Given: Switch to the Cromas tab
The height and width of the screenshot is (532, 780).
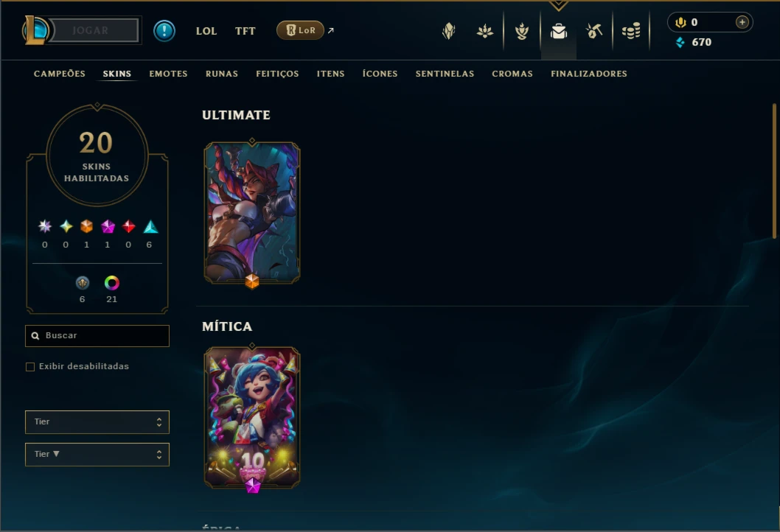Looking at the screenshot, I should [512, 74].
